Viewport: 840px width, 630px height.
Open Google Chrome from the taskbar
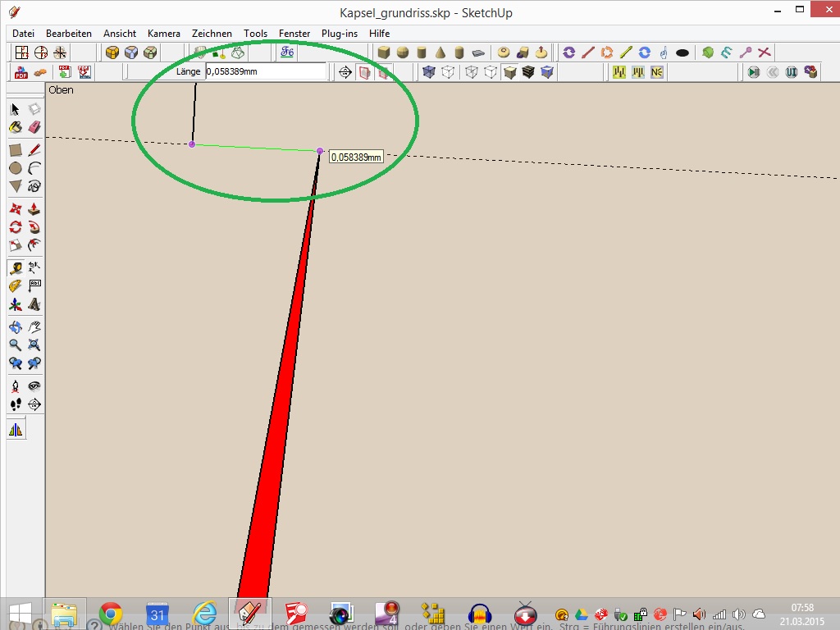coord(111,614)
